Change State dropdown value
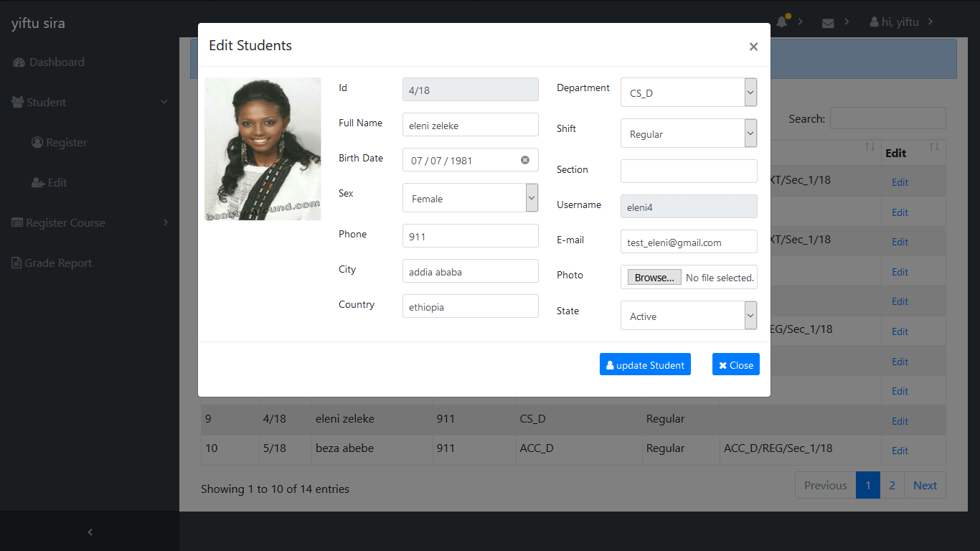Viewport: 980px width, 551px height. pyautogui.click(x=688, y=316)
